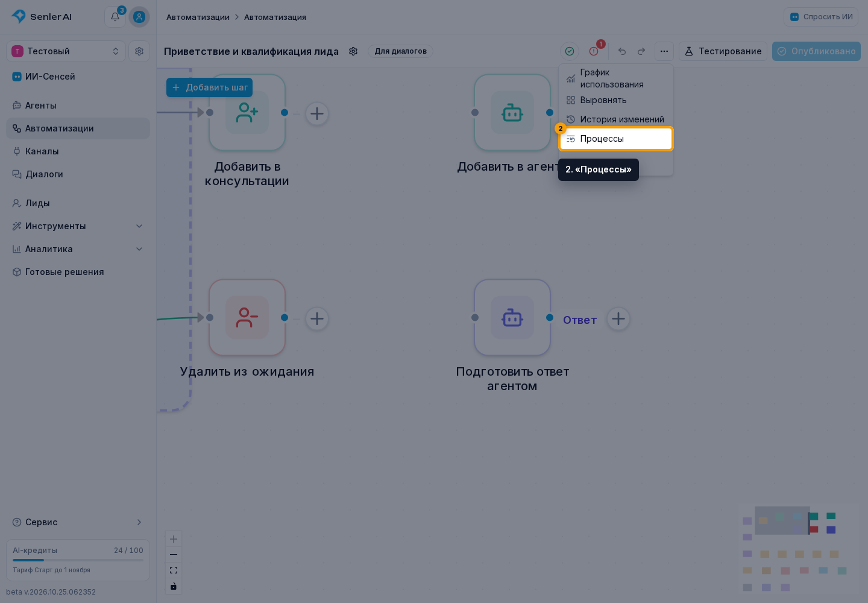Click the Добавить шаг button
Screen dimensions: 868x603
[210, 87]
